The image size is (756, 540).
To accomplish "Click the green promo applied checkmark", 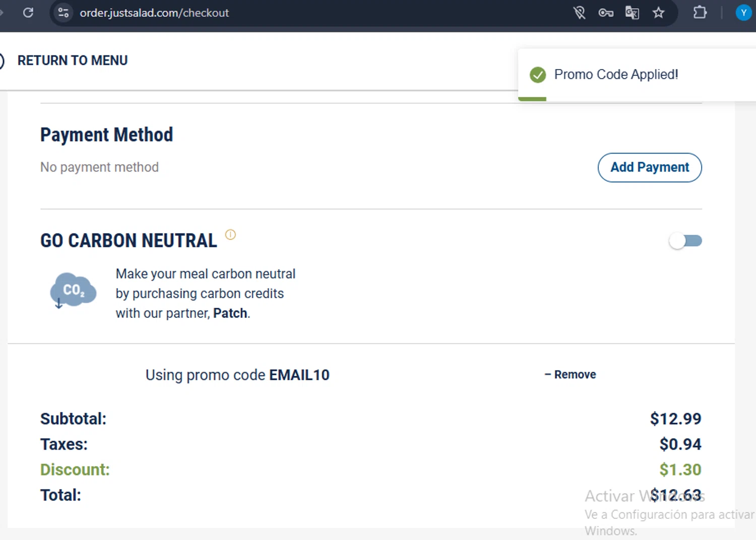I will (538, 75).
